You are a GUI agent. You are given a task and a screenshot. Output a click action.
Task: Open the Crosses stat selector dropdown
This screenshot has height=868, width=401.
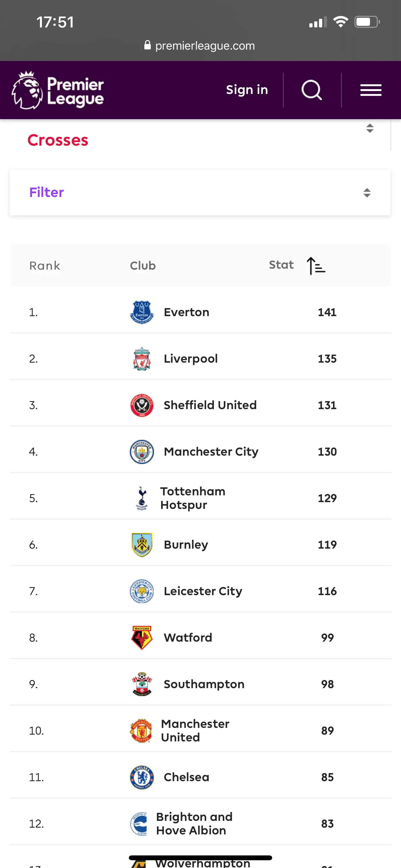[x=370, y=129]
